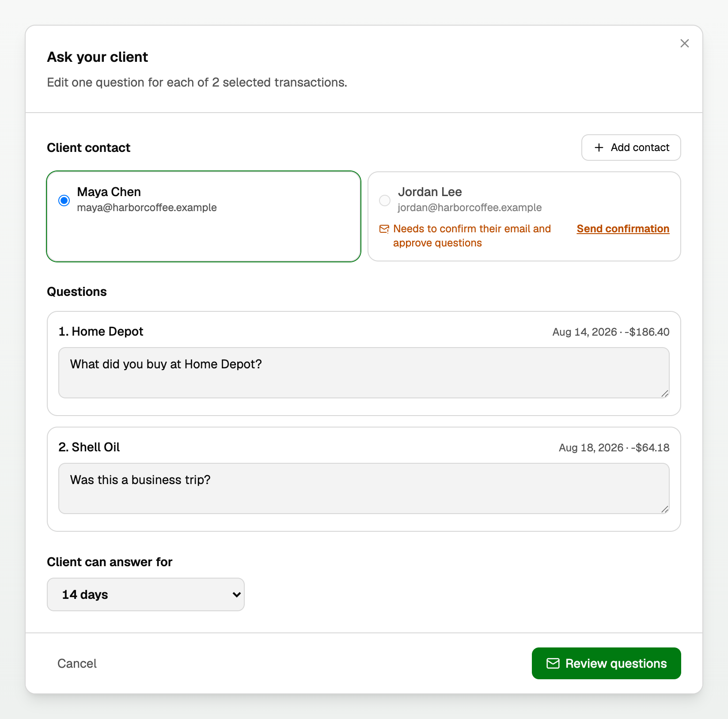This screenshot has width=728, height=719.
Task: Select Maya Chen radio button
Action: coord(64,201)
